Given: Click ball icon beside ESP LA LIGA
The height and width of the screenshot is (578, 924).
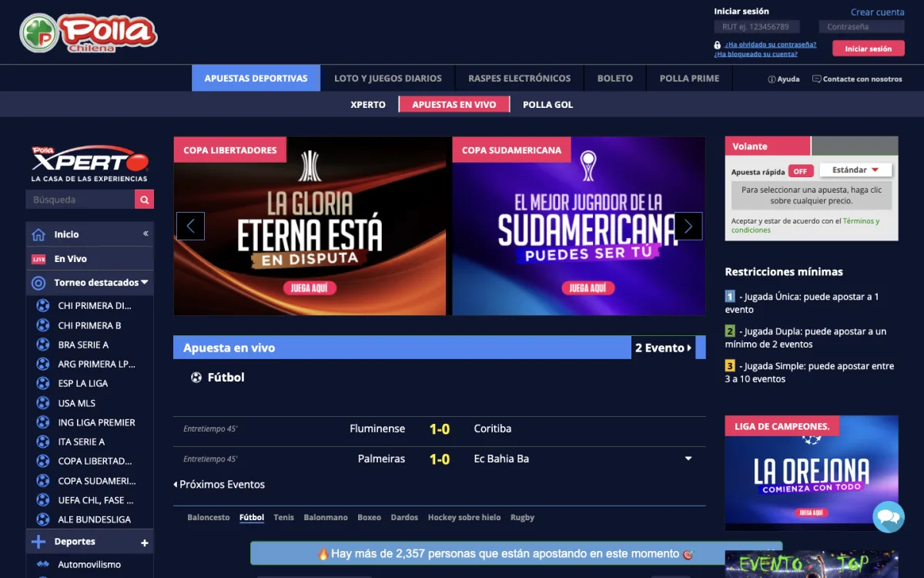Looking at the screenshot, I should coord(43,383).
